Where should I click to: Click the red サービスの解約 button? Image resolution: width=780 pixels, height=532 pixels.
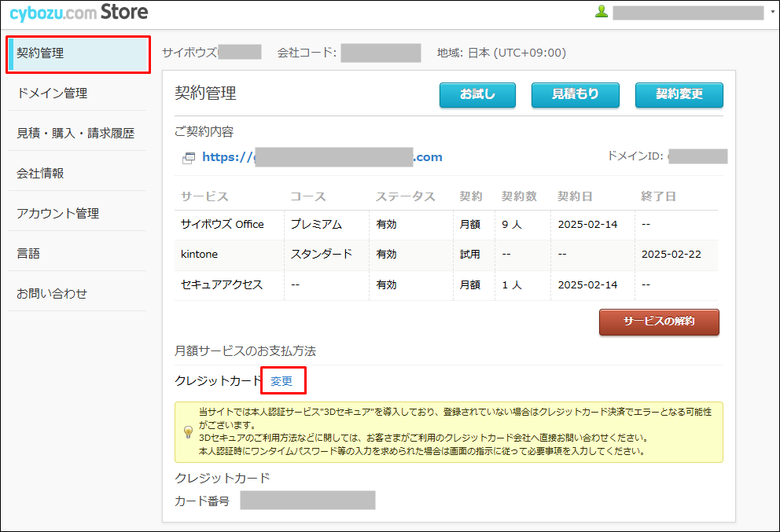click(658, 321)
